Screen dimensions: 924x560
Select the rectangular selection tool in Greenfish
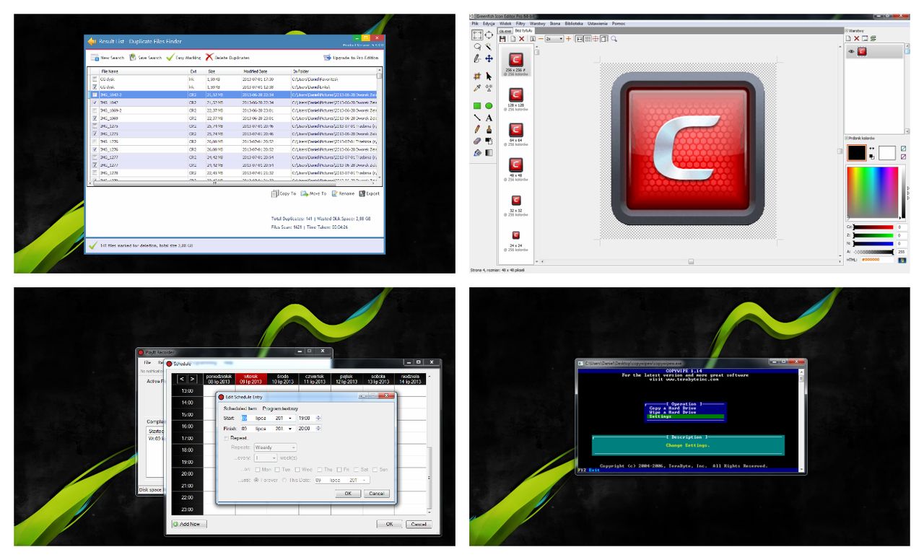(x=477, y=35)
